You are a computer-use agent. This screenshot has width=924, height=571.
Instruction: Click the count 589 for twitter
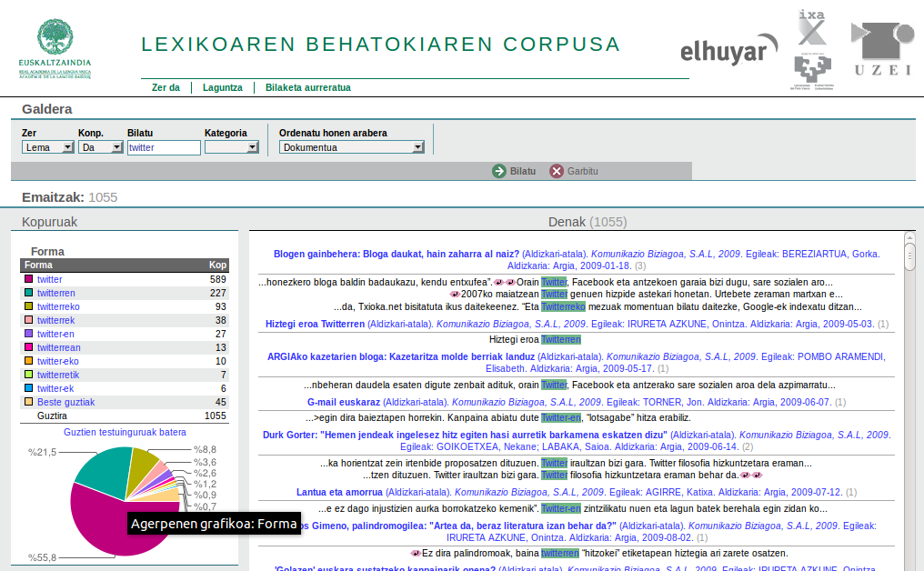[218, 279]
